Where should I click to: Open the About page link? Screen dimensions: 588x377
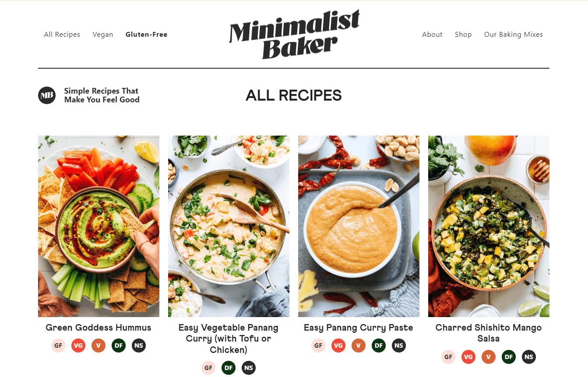432,35
